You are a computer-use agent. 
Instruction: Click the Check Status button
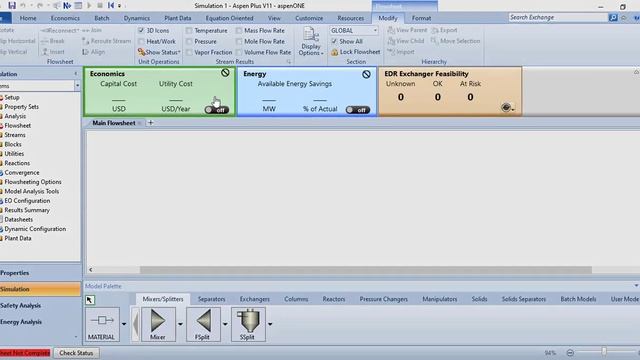pyautogui.click(x=76, y=353)
